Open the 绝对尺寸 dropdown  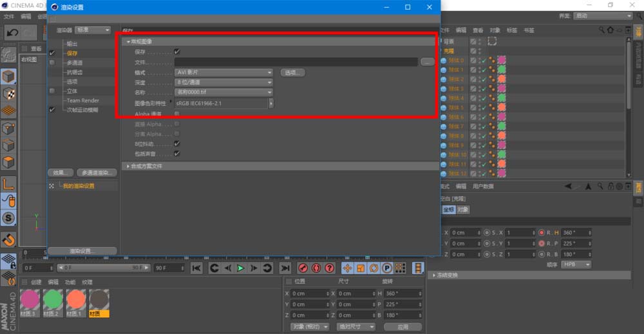pos(355,327)
